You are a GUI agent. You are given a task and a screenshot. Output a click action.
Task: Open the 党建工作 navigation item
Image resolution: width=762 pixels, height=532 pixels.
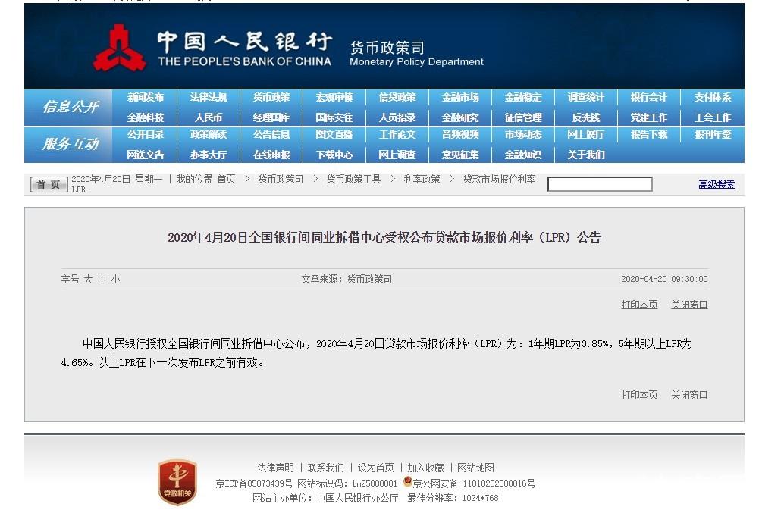tap(649, 117)
